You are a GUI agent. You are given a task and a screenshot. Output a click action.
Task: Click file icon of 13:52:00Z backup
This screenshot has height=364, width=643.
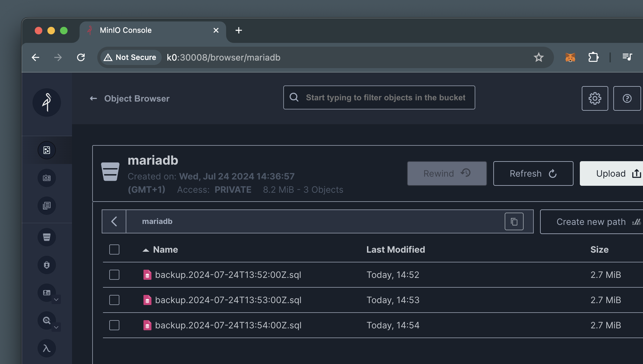coord(147,275)
